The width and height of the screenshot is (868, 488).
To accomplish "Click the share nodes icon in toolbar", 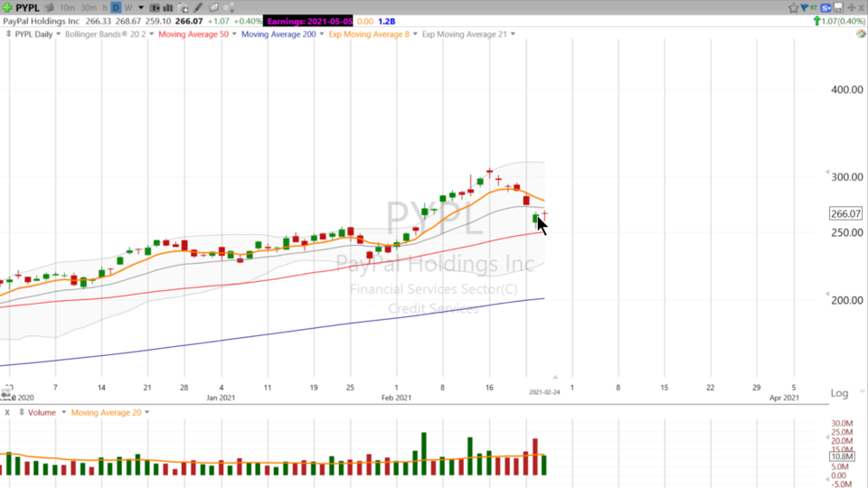I will tap(229, 8).
